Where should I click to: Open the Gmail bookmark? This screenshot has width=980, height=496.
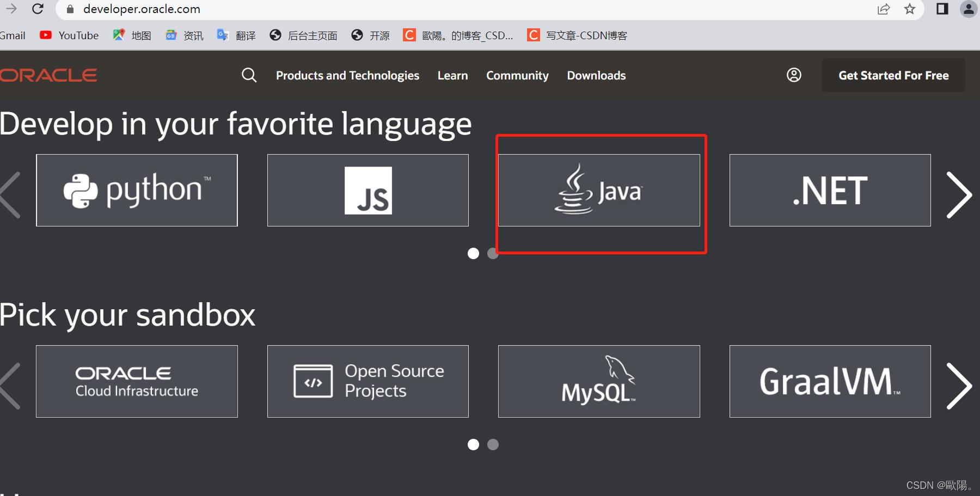click(13, 35)
